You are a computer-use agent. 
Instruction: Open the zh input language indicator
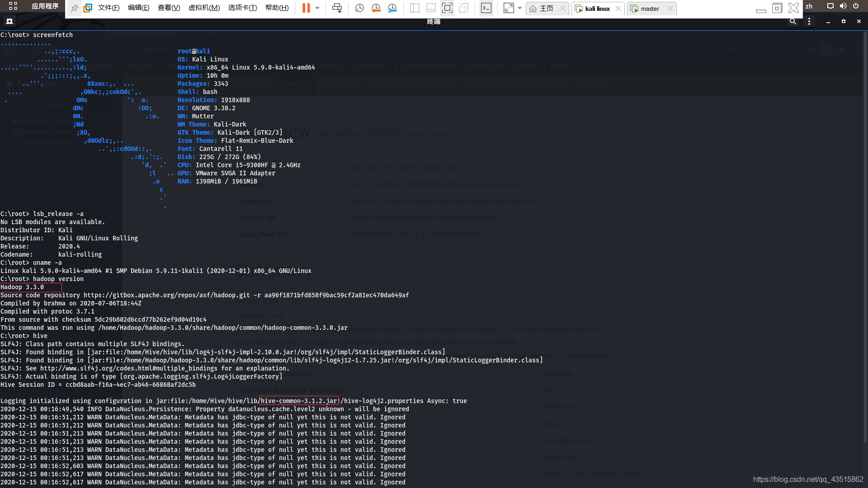pyautogui.click(x=809, y=6)
